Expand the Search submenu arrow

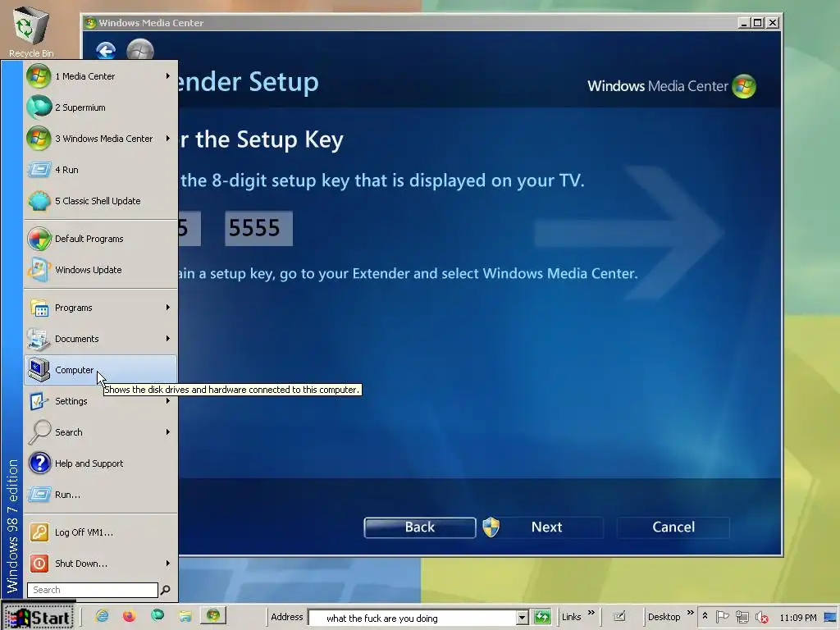tap(167, 431)
